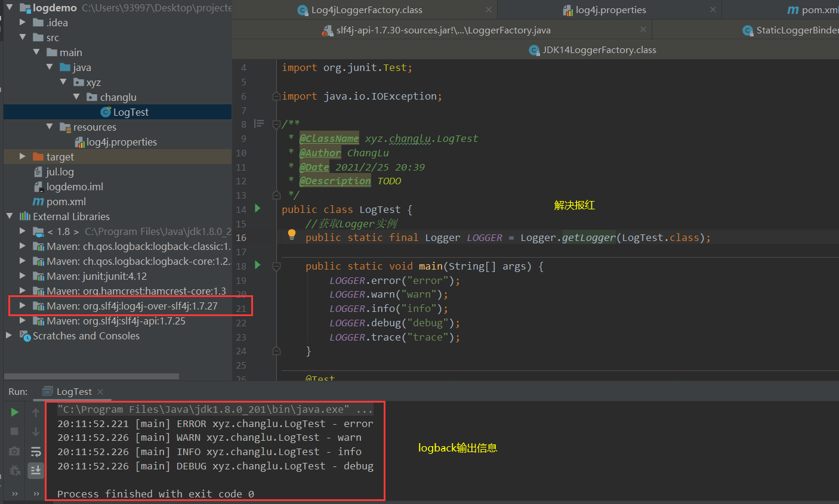Expand Maven logback-classic library

pyautogui.click(x=23, y=246)
